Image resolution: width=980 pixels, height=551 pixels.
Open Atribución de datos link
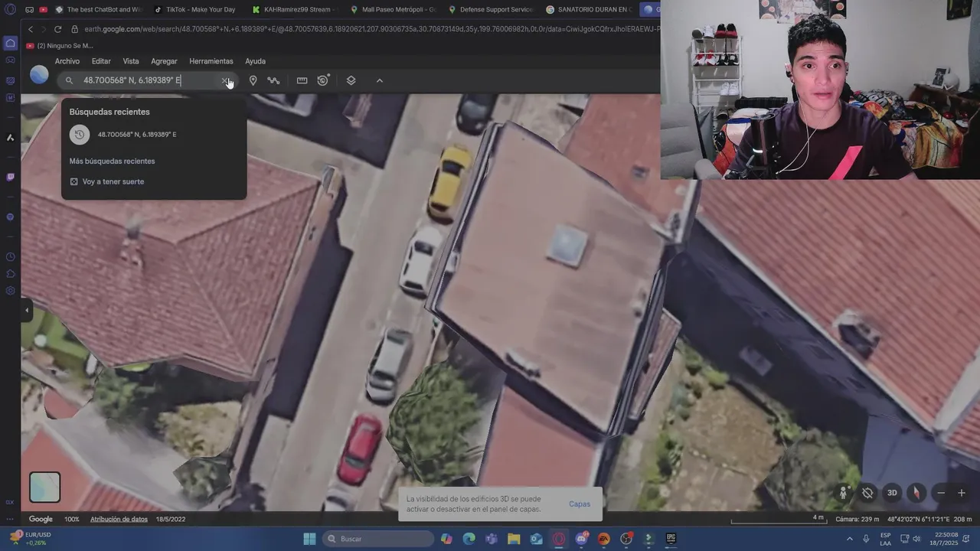point(119,519)
